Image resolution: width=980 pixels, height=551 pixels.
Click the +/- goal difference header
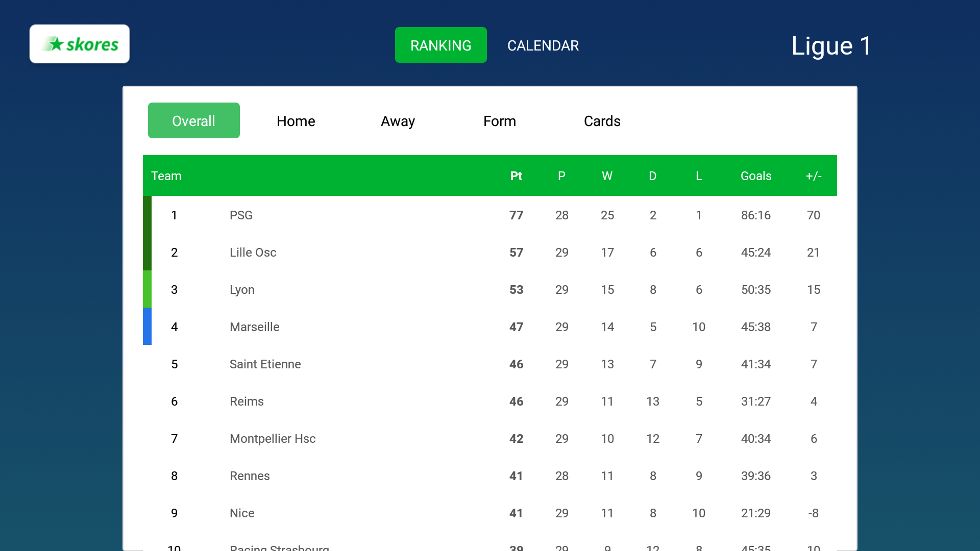point(814,176)
